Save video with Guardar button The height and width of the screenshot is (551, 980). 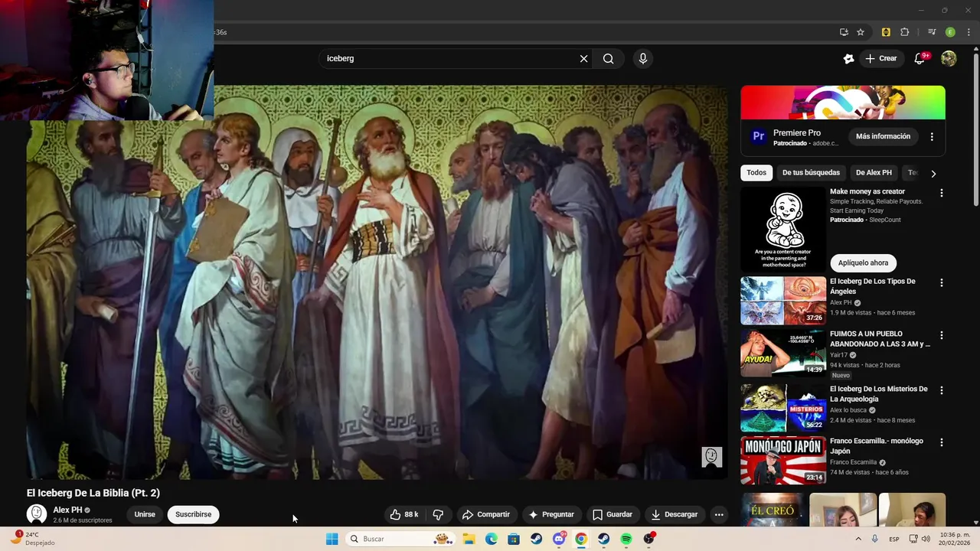[612, 514]
